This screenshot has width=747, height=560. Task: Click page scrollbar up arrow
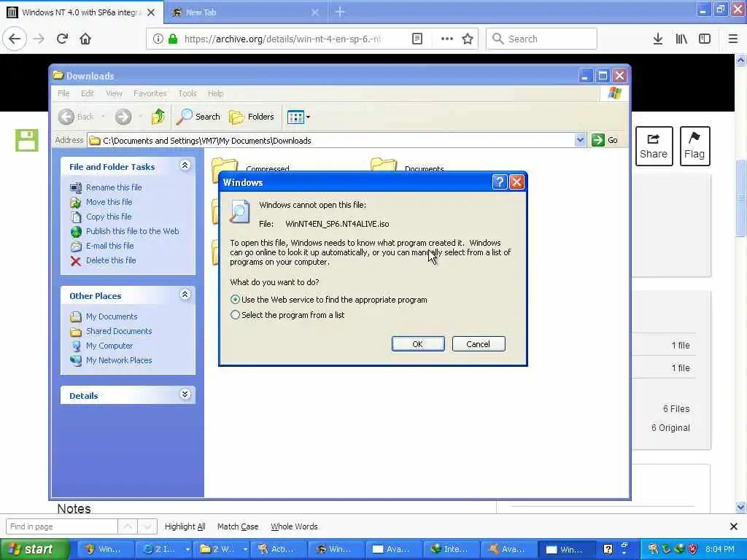[x=740, y=60]
